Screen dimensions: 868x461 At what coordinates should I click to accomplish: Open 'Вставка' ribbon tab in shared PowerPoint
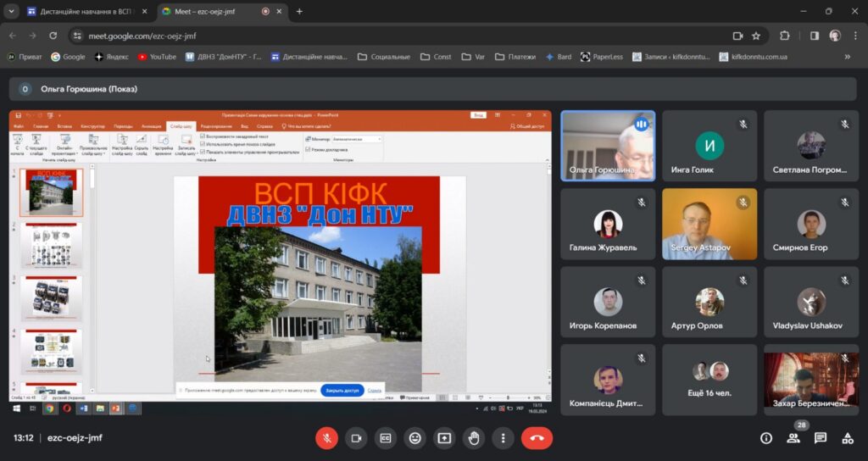tap(64, 127)
